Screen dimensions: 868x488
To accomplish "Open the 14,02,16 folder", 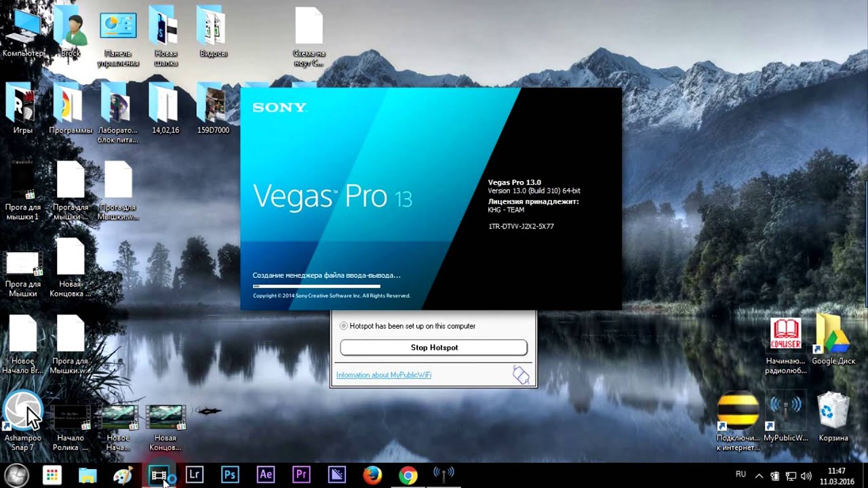I will coord(165,108).
